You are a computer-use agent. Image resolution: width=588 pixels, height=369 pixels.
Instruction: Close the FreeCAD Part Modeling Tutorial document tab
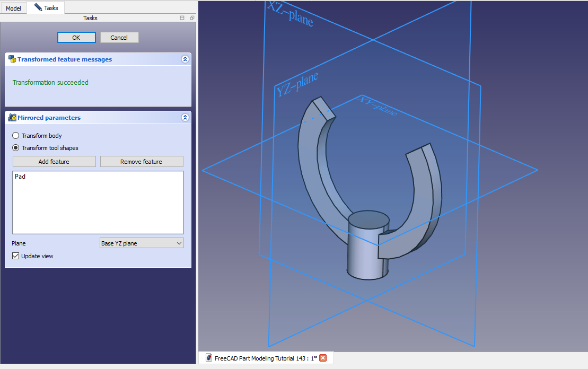323,358
